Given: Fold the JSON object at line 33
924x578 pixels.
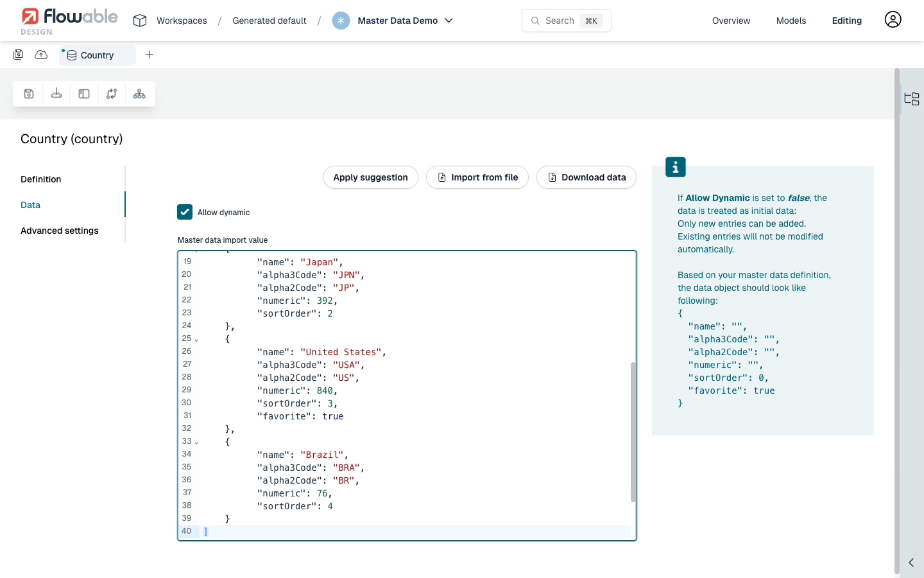Looking at the screenshot, I should [196, 442].
